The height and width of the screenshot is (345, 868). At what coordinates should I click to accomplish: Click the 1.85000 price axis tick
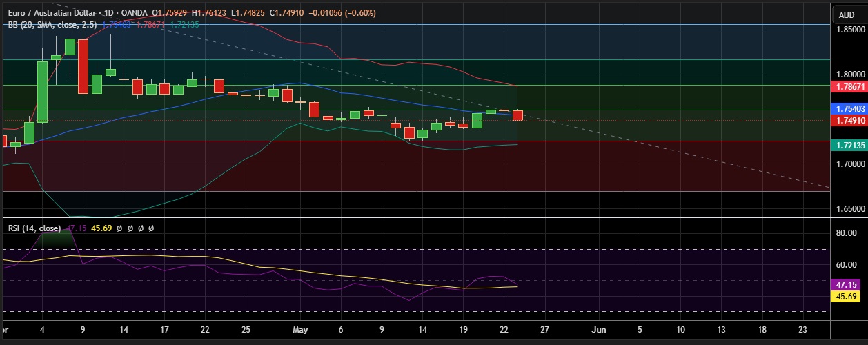[x=850, y=30]
